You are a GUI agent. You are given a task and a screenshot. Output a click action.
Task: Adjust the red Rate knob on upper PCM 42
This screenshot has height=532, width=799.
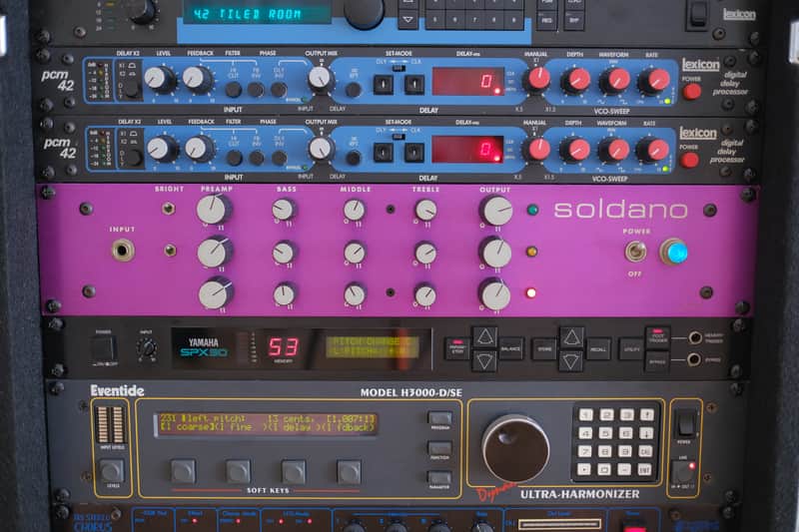point(655,80)
